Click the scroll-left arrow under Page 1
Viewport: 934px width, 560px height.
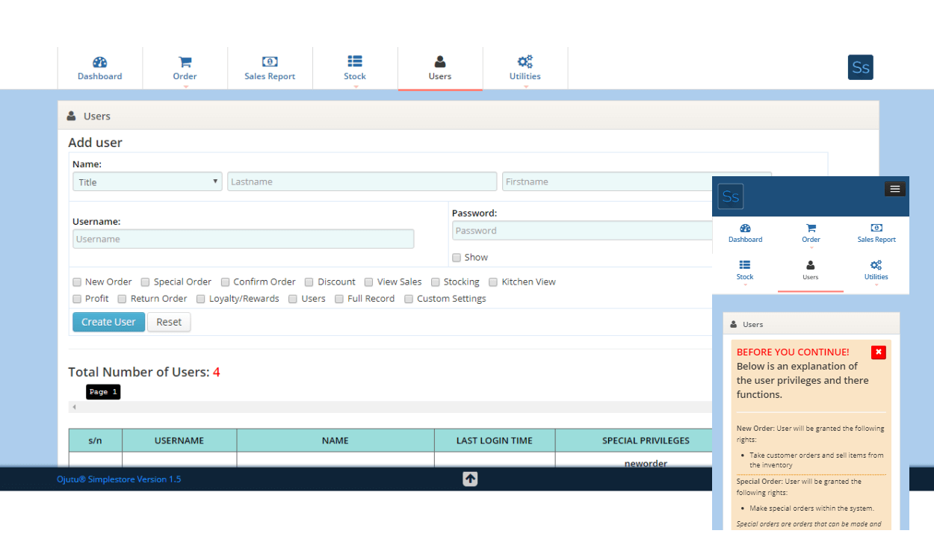74,407
